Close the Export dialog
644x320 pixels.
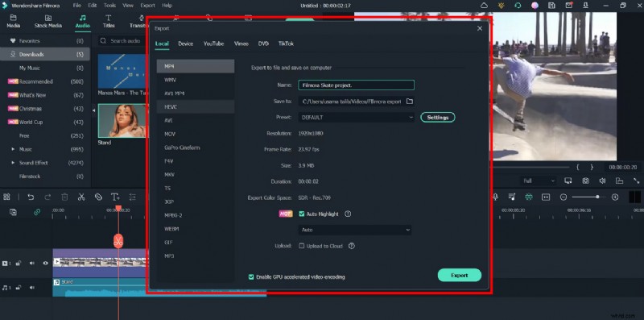click(480, 28)
